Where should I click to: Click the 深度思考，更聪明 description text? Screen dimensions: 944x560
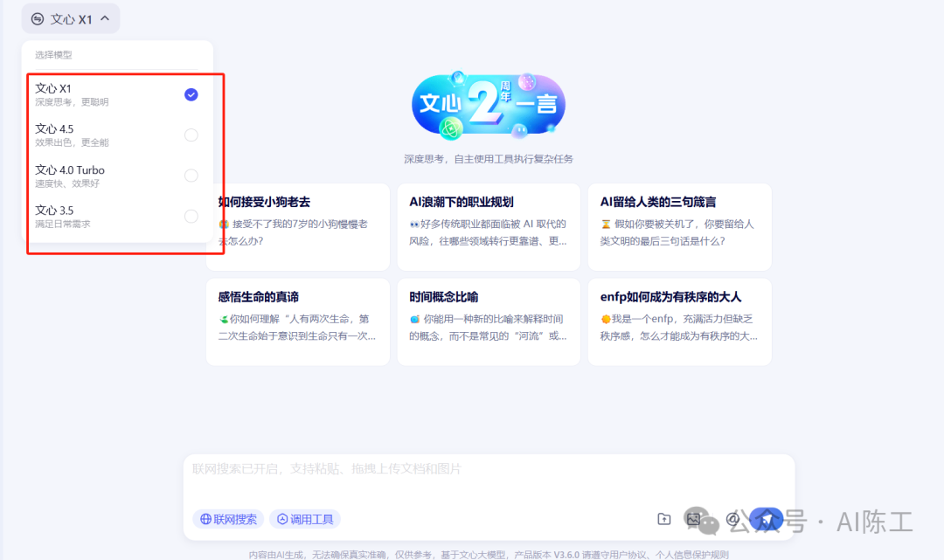tap(72, 102)
